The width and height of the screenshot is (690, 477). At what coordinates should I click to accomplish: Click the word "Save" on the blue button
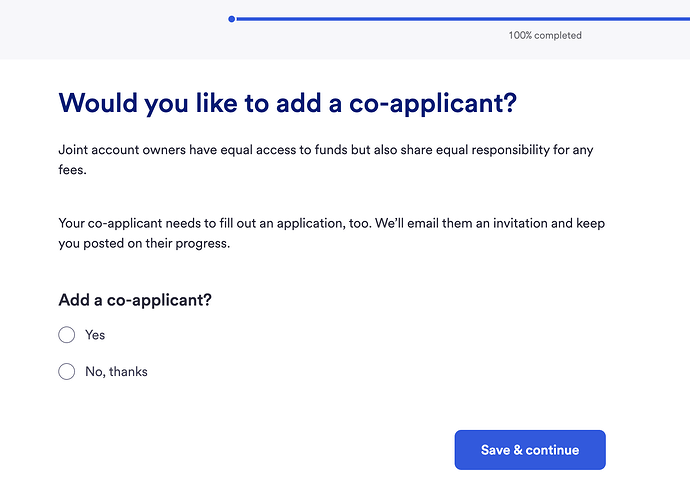(495, 450)
